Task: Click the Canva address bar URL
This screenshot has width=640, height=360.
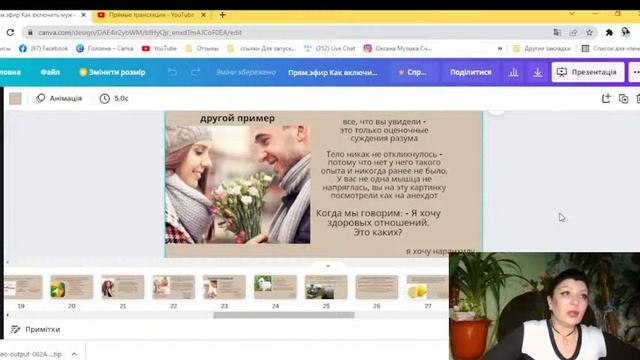Action: click(x=140, y=32)
